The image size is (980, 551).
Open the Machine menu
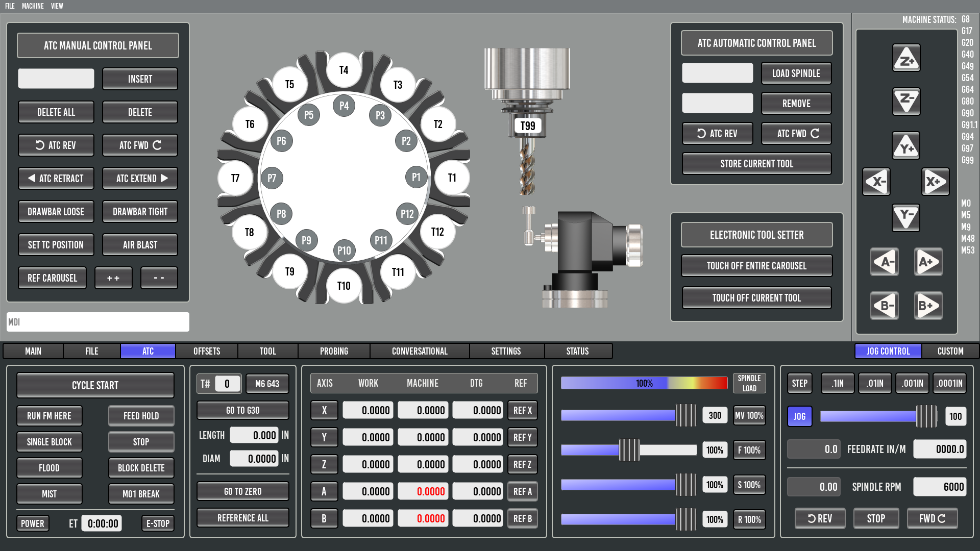pyautogui.click(x=33, y=6)
